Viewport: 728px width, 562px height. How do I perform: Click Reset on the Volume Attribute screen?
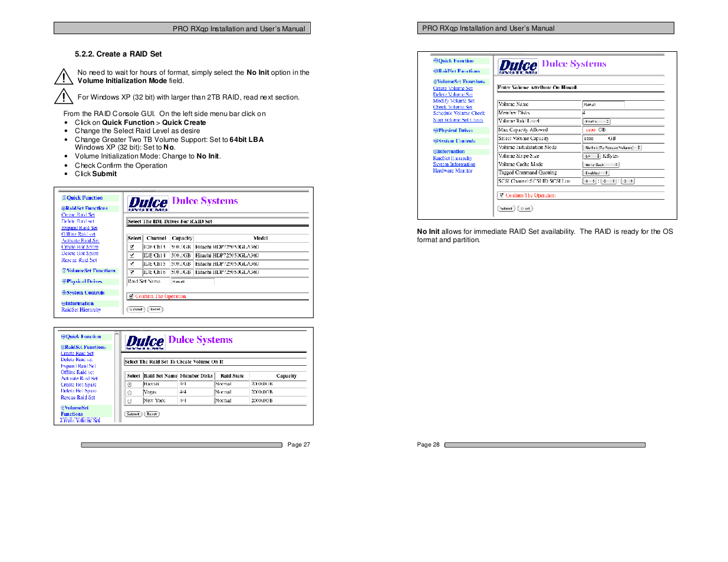click(525, 209)
